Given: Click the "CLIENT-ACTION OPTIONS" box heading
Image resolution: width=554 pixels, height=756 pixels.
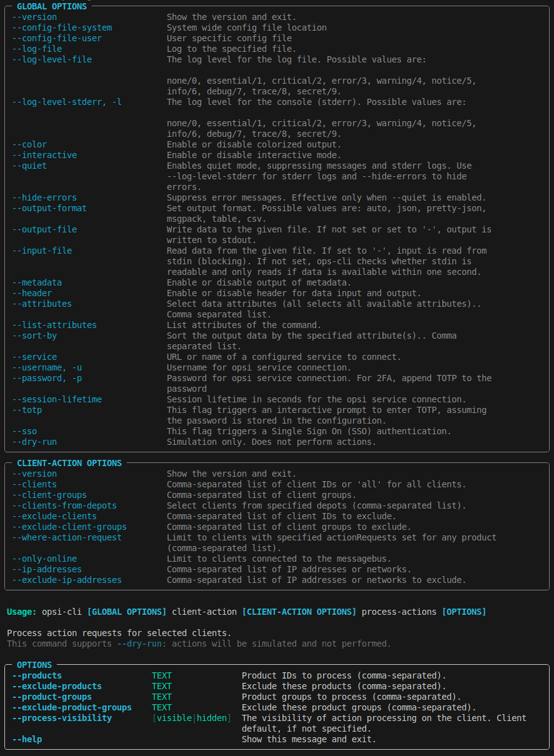Looking at the screenshot, I should tap(69, 463).
